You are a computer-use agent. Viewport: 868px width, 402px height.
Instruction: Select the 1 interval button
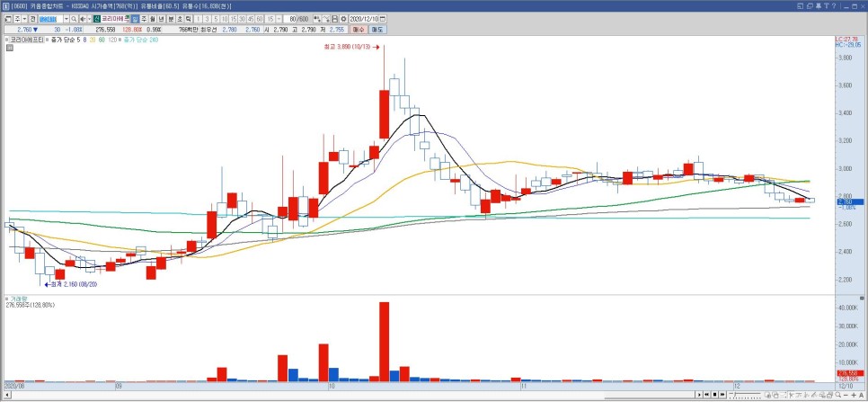point(199,19)
